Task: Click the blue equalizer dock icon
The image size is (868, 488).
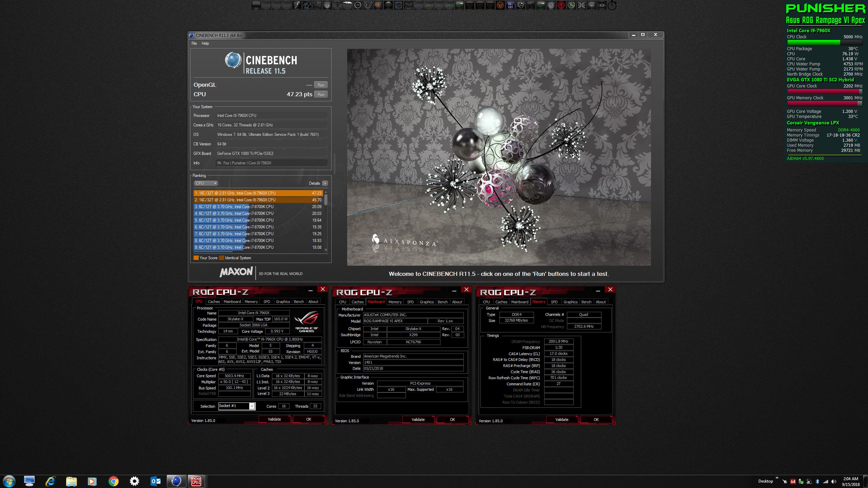Action: tap(510, 5)
